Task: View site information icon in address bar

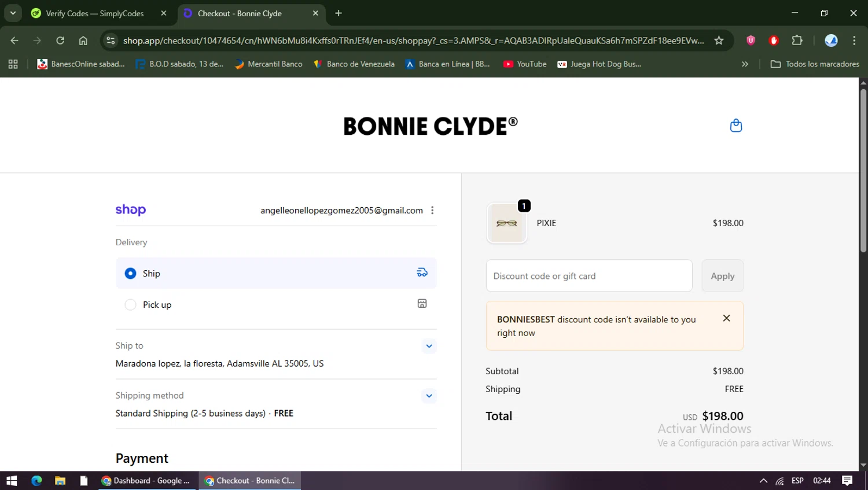Action: 111,40
